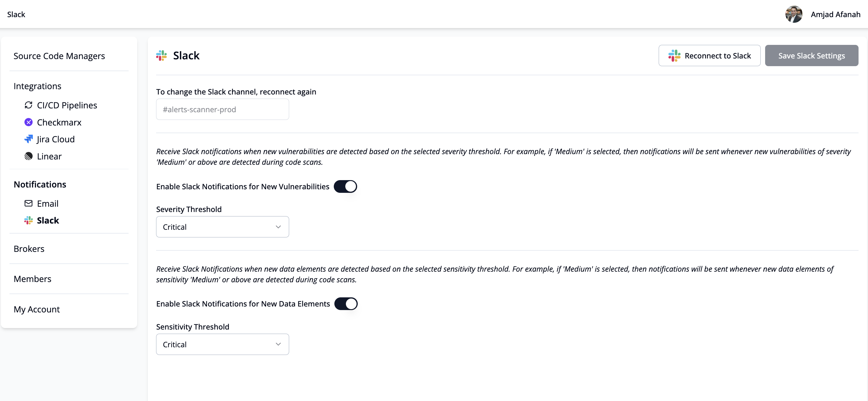The image size is (868, 401).
Task: Disable Slack notifications for new vulnerabilities
Action: click(x=345, y=187)
